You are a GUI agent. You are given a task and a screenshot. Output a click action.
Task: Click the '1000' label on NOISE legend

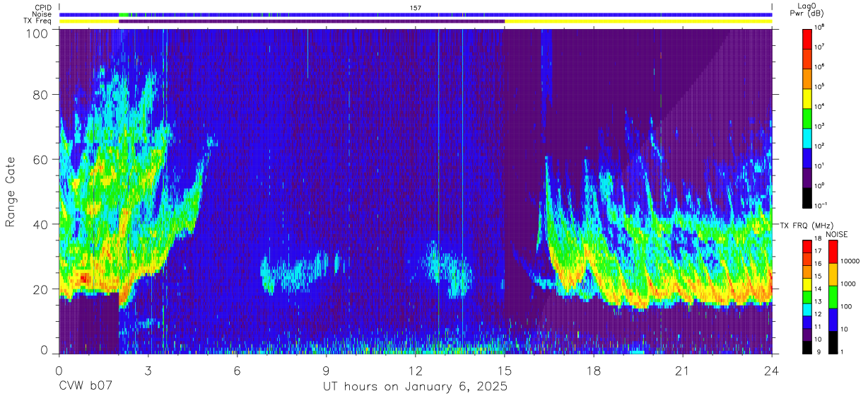[x=848, y=285]
